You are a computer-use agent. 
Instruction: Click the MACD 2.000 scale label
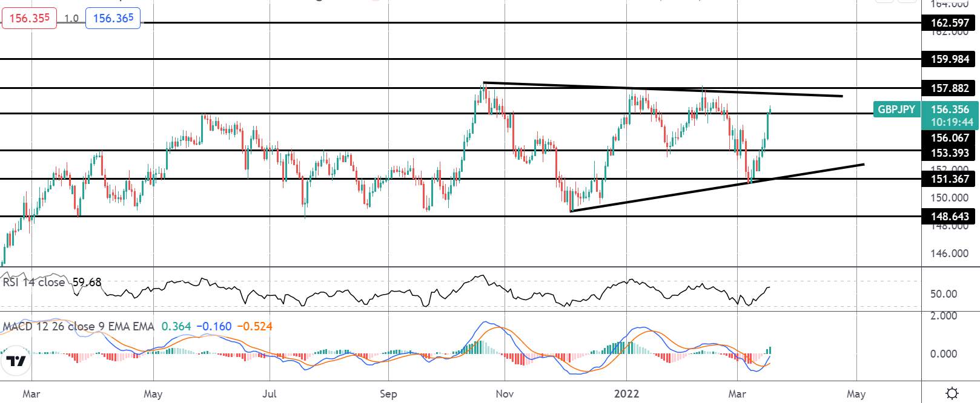[944, 316]
